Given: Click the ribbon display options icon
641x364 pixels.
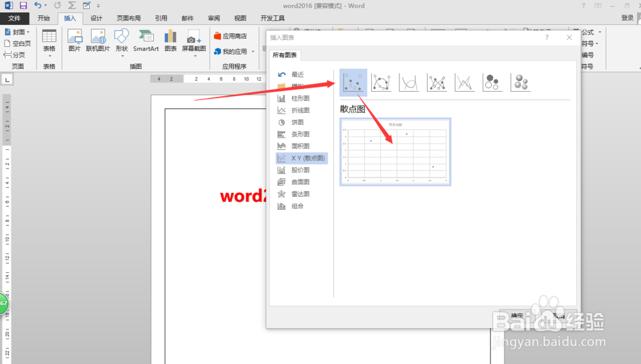Looking at the screenshot, I should click(598, 5).
